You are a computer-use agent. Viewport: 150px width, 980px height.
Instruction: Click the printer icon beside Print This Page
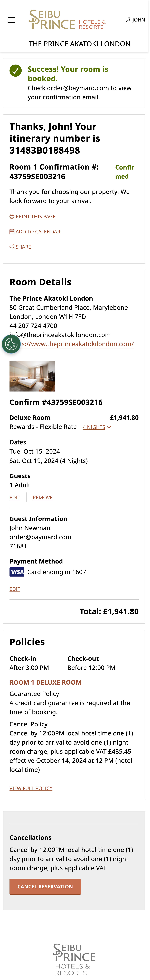[x=12, y=216]
